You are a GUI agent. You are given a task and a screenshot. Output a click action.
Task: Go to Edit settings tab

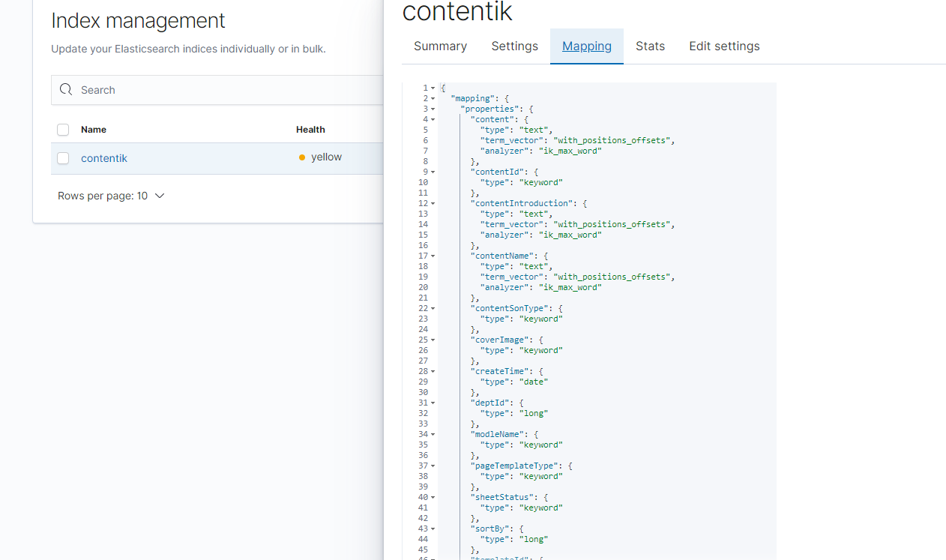pos(724,46)
